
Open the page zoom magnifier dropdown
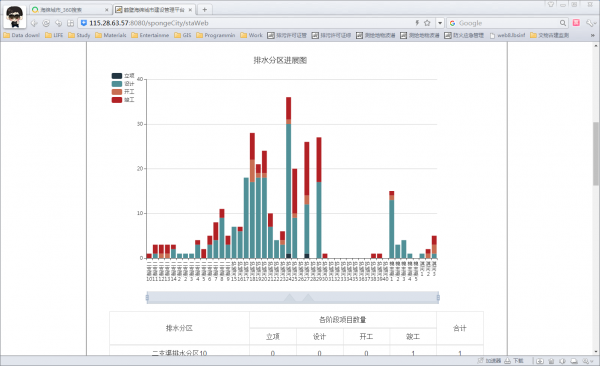click(587, 361)
